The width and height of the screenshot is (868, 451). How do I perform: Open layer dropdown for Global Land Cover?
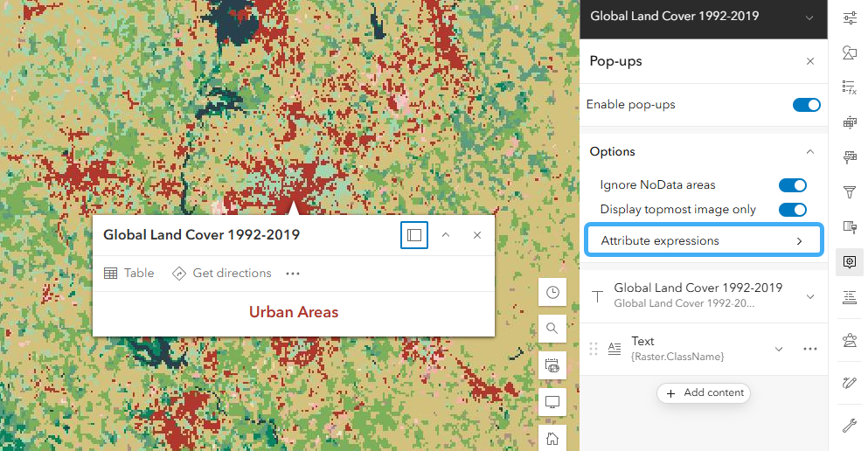point(809,17)
